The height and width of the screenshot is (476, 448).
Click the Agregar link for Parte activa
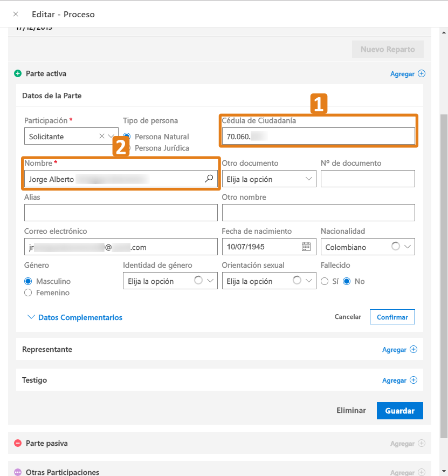[x=402, y=74]
